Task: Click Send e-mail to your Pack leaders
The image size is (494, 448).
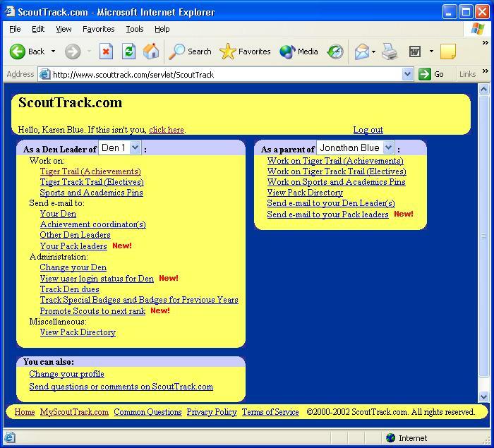Action: click(x=327, y=214)
